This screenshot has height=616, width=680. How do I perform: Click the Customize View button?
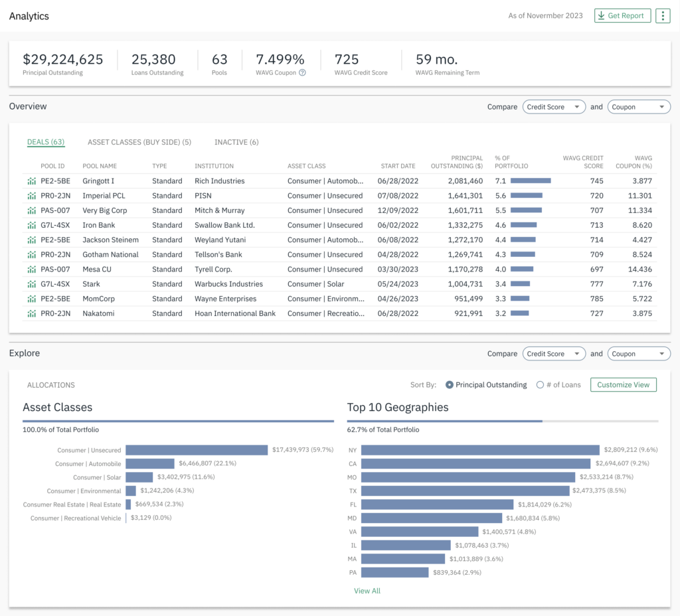(623, 385)
